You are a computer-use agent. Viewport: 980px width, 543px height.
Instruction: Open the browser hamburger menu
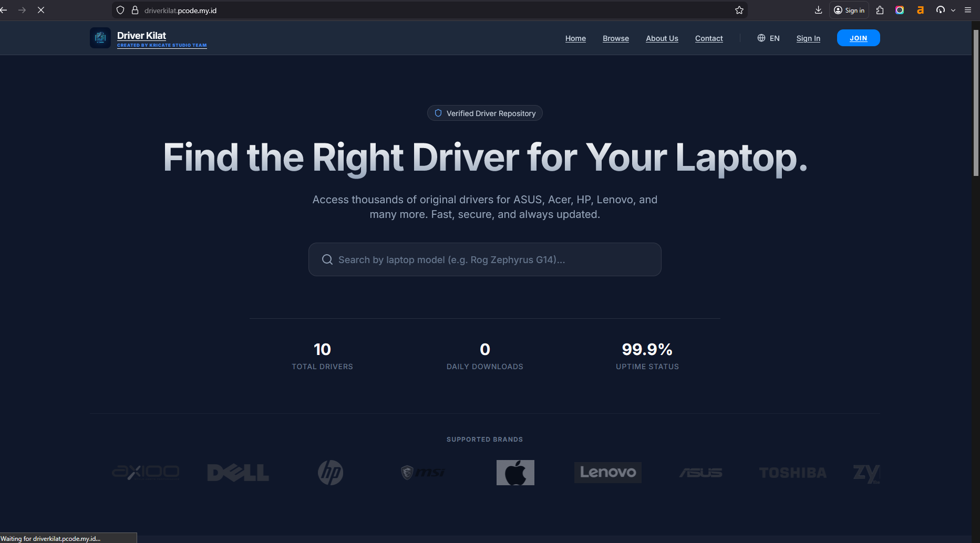[969, 9]
